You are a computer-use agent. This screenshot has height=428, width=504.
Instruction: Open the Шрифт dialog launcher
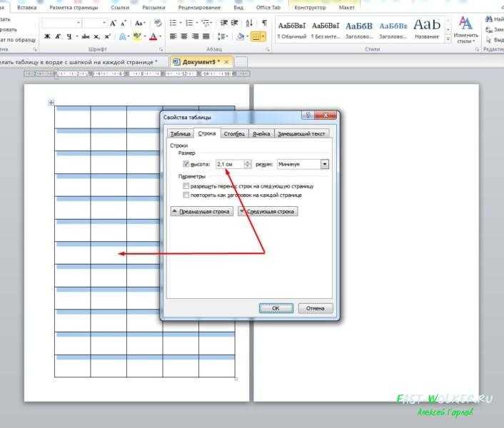161,49
